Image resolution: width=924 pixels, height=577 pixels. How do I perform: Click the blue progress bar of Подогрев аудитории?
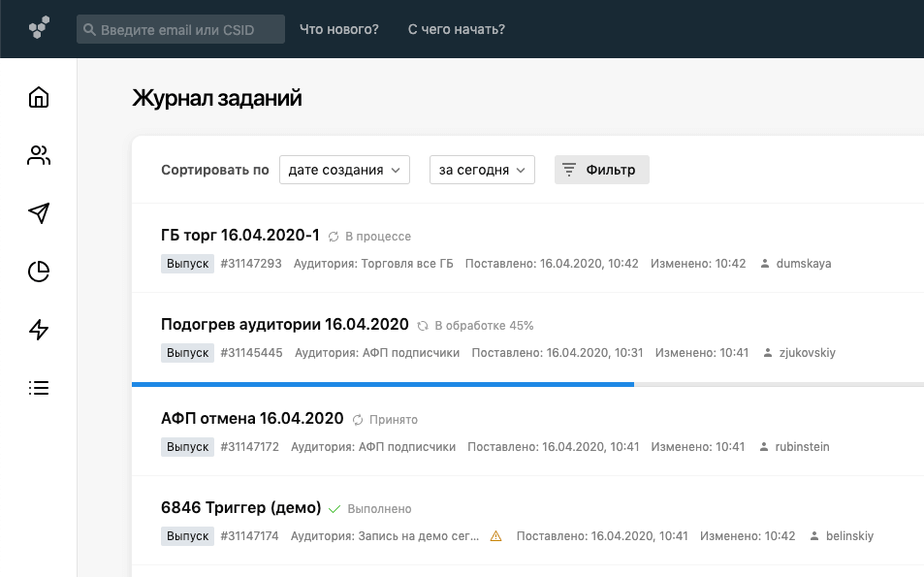pos(383,384)
